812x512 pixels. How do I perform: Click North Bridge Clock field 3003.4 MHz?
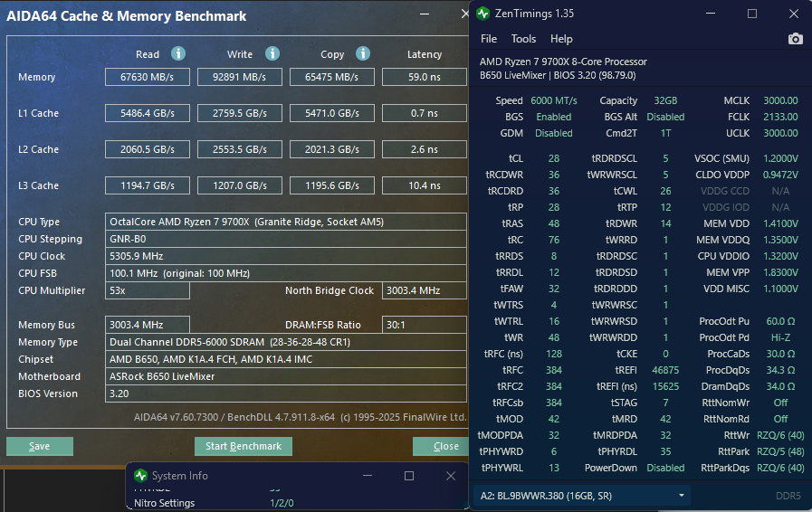(x=425, y=290)
